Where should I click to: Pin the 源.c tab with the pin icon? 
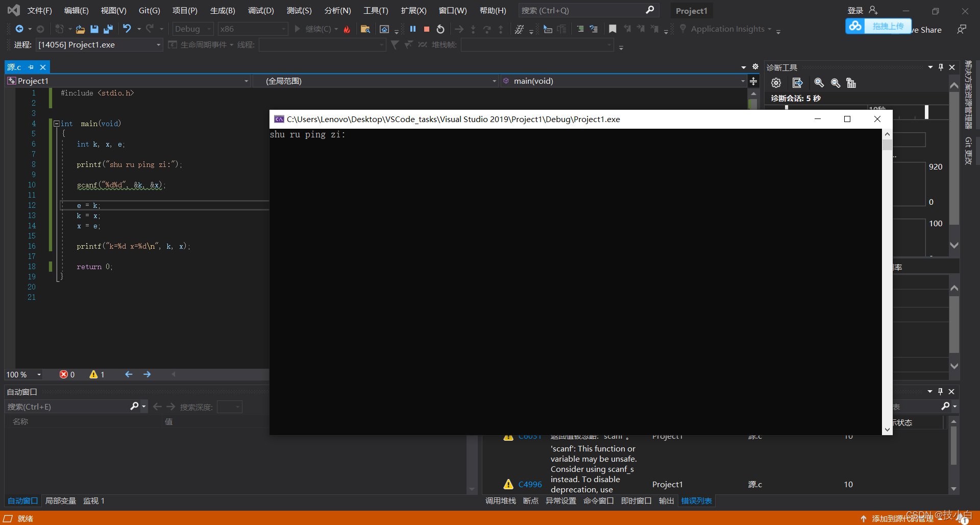point(31,67)
